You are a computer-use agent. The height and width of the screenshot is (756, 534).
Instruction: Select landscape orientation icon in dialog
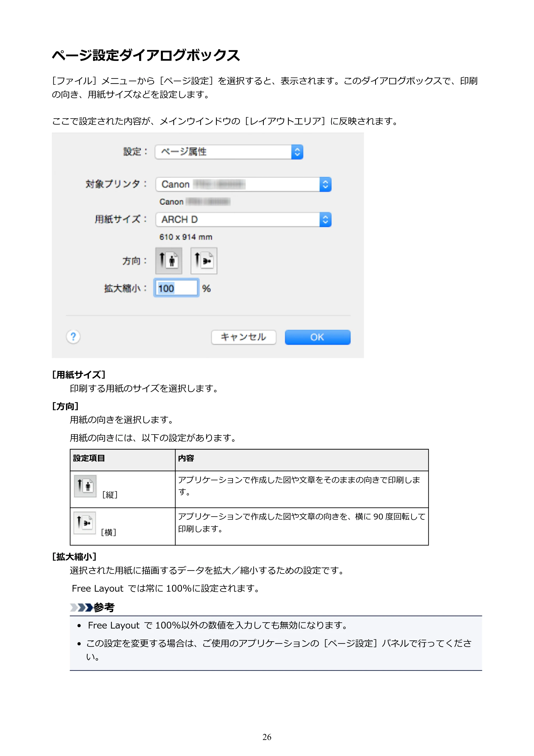(x=204, y=261)
